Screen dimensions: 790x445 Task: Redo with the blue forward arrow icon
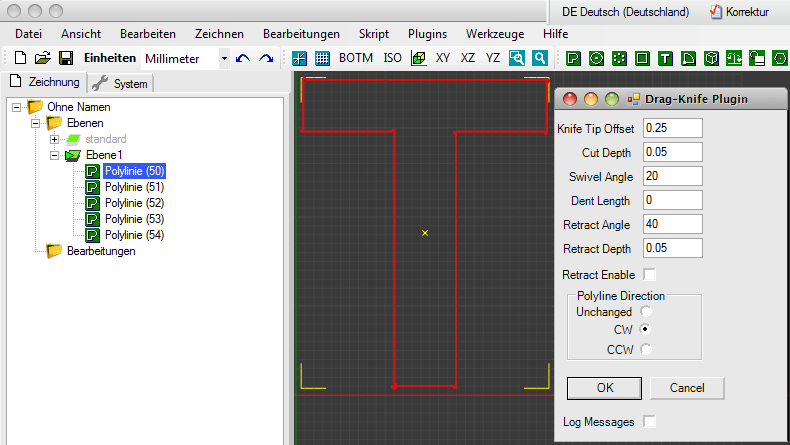point(266,58)
